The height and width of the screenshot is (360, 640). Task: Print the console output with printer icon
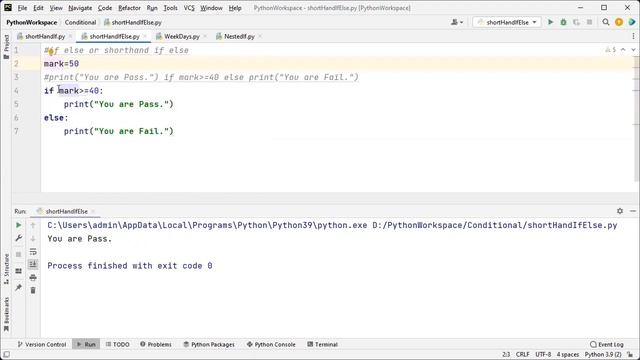tap(33, 278)
